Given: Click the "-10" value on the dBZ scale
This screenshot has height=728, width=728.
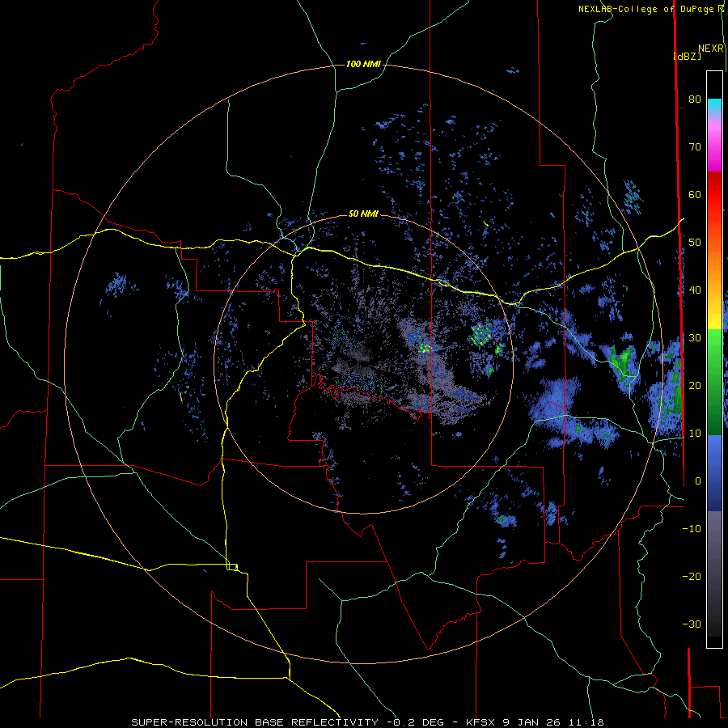Looking at the screenshot, I should (692, 529).
